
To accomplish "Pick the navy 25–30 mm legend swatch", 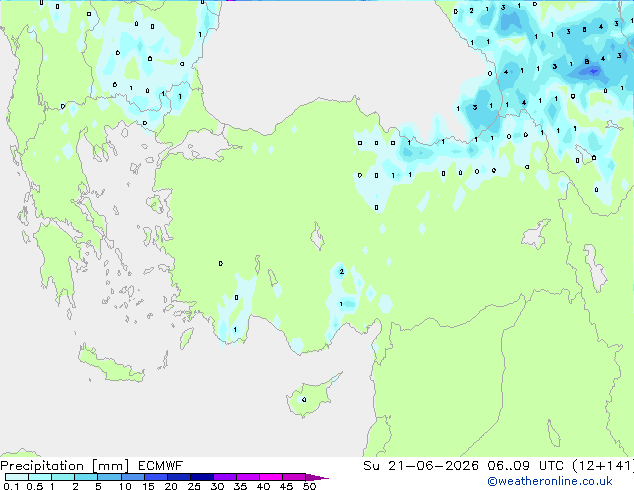I will 201,477.
